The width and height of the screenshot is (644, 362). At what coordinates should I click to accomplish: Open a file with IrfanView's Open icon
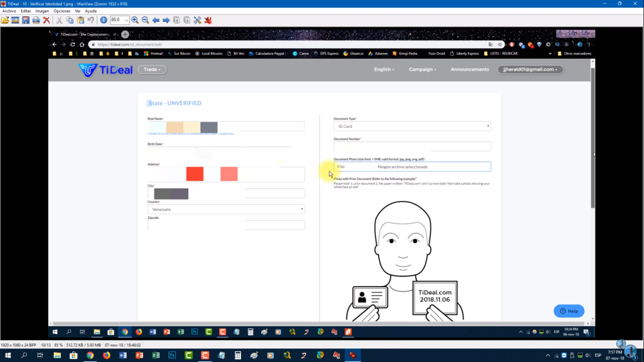coord(5,20)
